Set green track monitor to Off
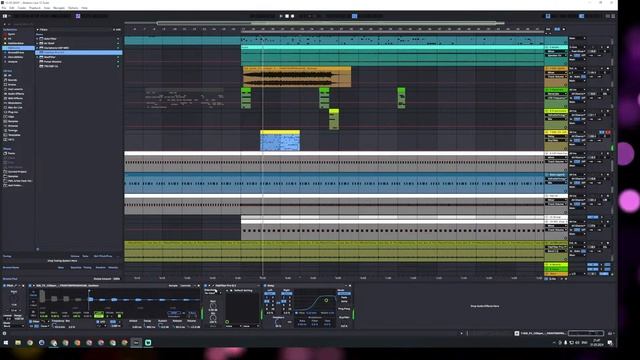 point(584,98)
